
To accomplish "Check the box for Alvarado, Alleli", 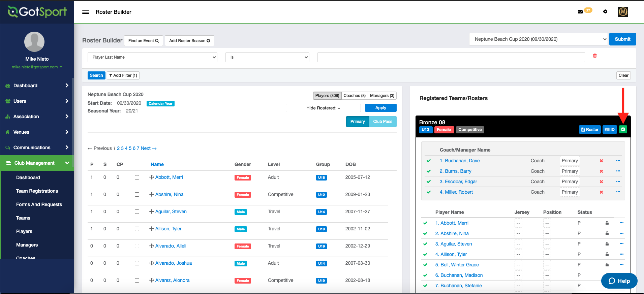I will point(137,246).
